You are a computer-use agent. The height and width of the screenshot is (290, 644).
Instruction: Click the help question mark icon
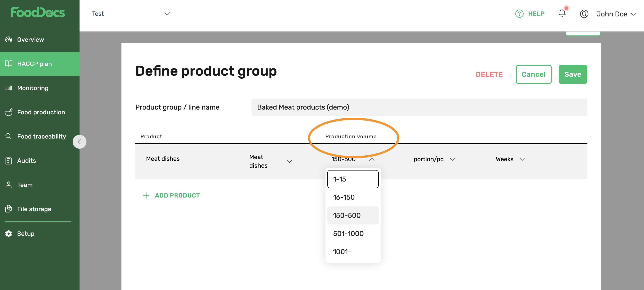pos(519,14)
